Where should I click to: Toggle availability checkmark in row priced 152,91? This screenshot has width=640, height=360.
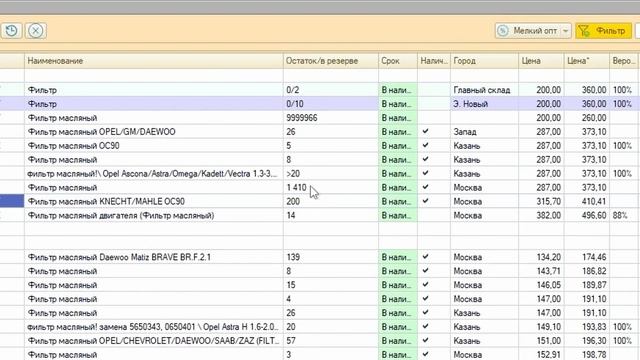(425, 354)
